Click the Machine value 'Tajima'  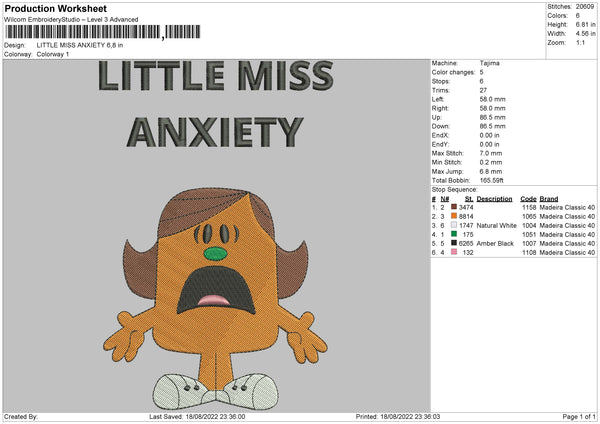pyautogui.click(x=489, y=63)
